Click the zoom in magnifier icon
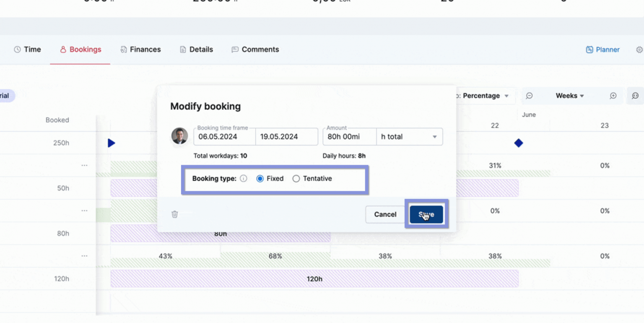 point(613,95)
